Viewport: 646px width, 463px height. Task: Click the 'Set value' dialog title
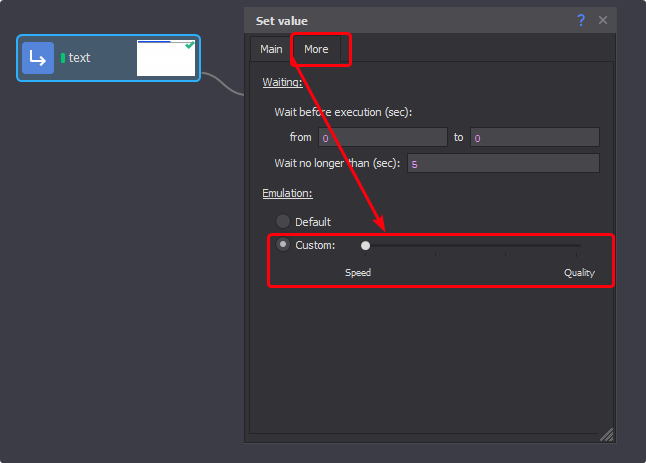pyautogui.click(x=282, y=21)
